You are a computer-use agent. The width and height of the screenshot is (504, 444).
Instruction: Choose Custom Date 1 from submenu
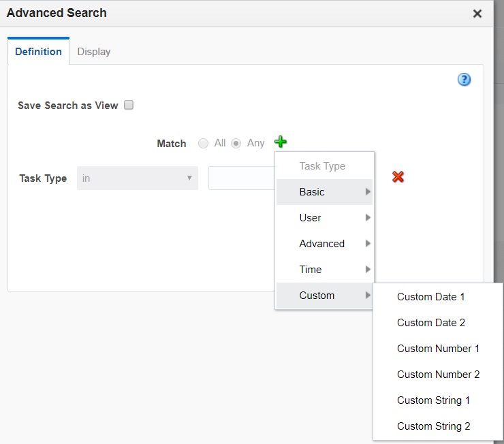[x=430, y=297]
